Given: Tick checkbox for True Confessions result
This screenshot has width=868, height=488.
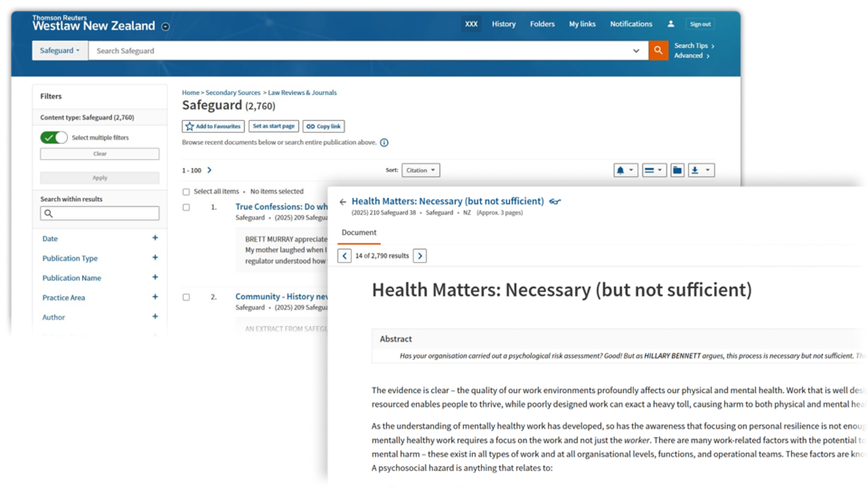Looking at the screenshot, I should (x=186, y=207).
